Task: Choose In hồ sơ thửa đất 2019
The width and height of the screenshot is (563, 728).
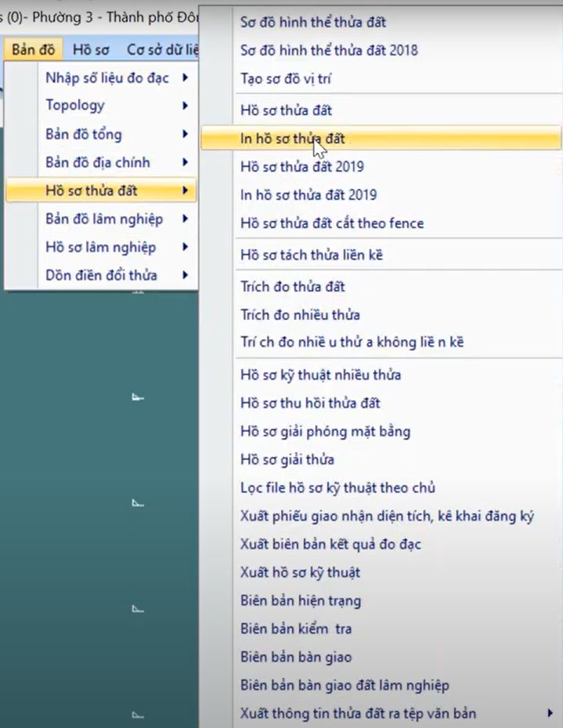Action: [381, 195]
